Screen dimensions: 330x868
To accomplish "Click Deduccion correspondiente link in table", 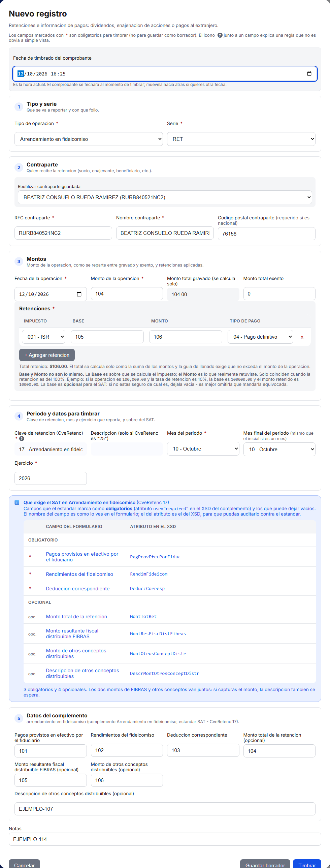I will tap(78, 589).
